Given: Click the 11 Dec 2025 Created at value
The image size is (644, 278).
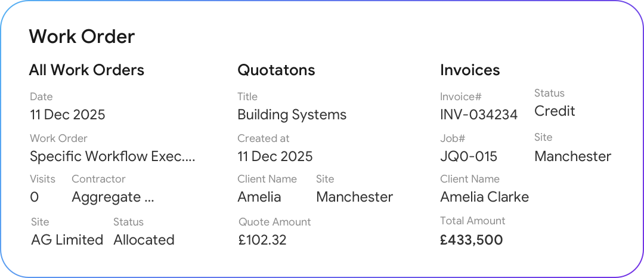Looking at the screenshot, I should coord(275,157).
